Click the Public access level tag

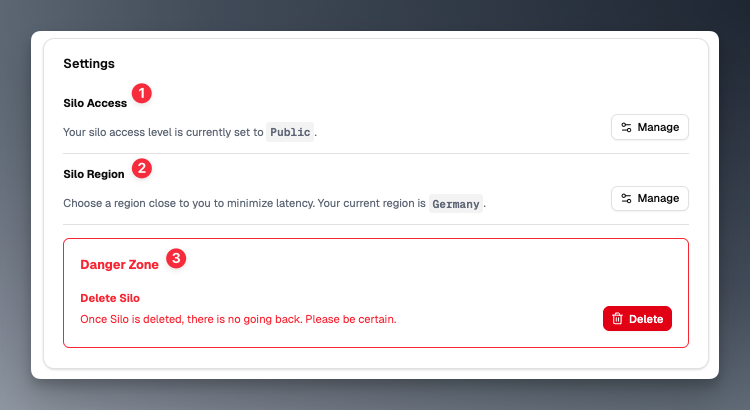pos(290,132)
